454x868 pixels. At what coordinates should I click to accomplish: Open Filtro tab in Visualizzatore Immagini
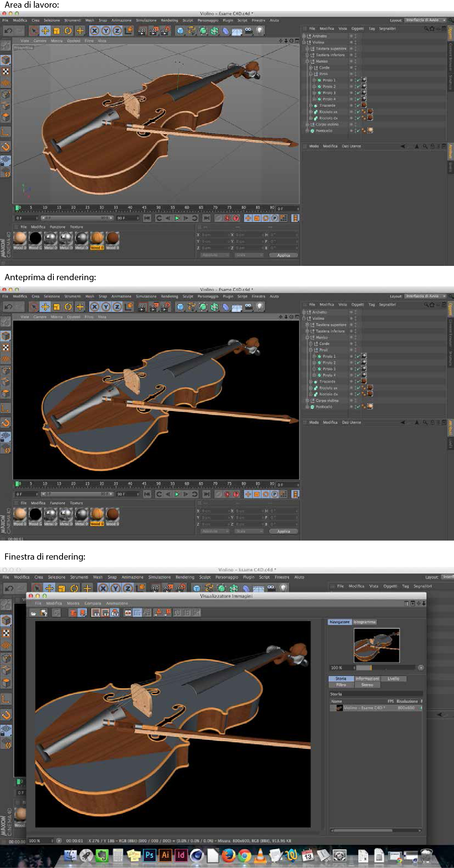pyautogui.click(x=341, y=685)
